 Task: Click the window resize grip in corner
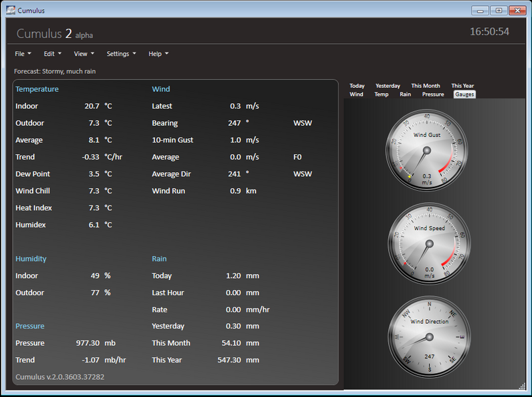pyautogui.click(x=522, y=386)
